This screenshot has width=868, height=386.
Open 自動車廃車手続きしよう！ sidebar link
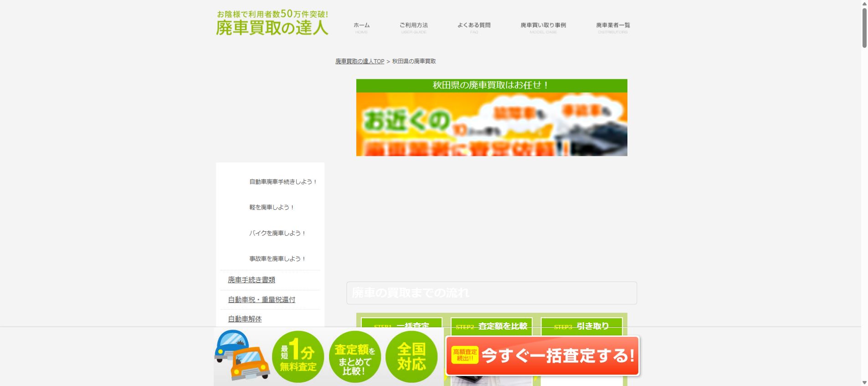coord(282,182)
